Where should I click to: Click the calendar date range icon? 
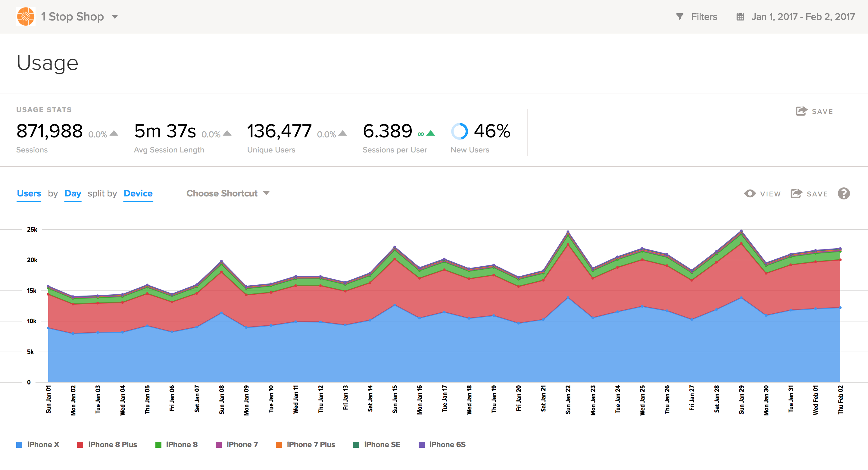point(740,17)
